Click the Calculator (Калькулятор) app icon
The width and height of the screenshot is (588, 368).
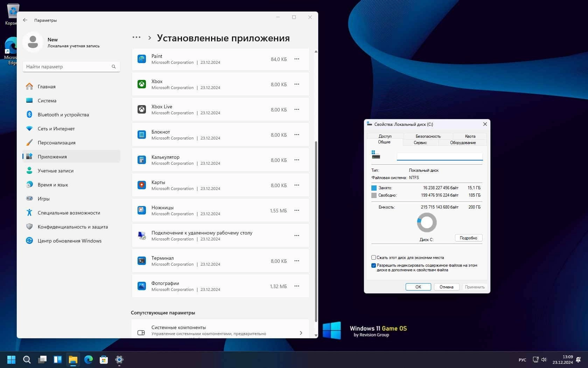[141, 160]
